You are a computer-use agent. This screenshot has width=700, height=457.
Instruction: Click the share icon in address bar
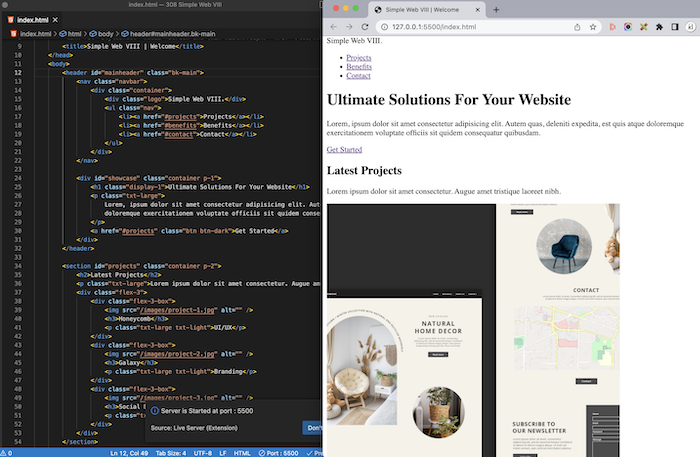(577, 27)
